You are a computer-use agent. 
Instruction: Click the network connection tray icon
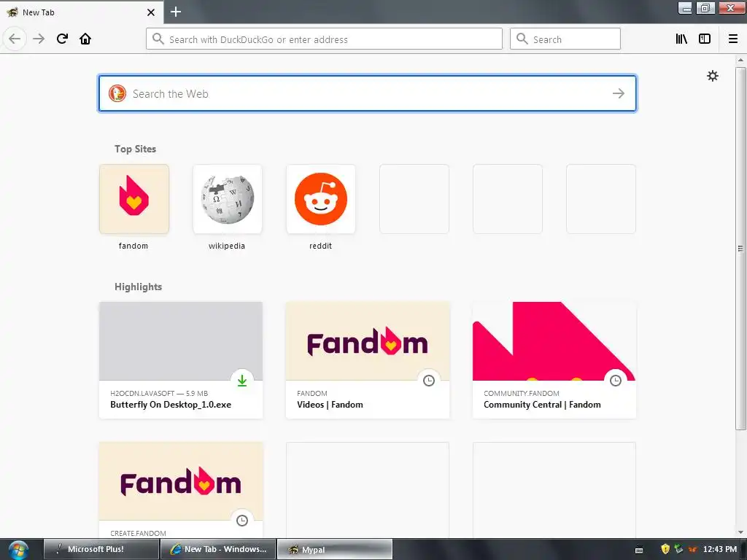pyautogui.click(x=678, y=549)
